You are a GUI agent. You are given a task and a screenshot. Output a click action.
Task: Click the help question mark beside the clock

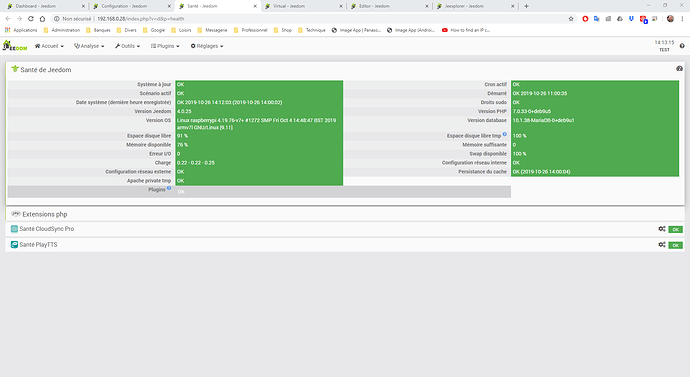pos(682,46)
